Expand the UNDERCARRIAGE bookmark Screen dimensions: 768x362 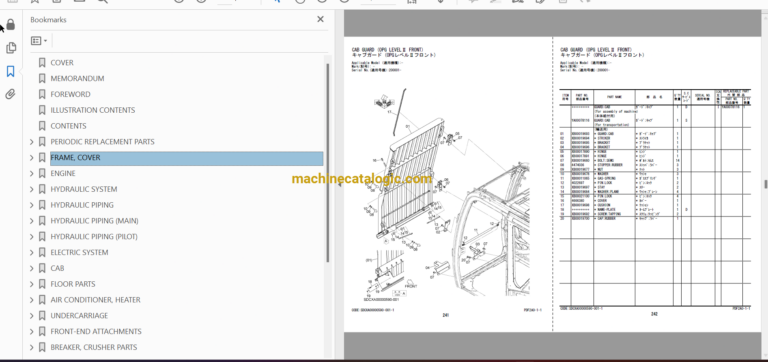pos(32,316)
